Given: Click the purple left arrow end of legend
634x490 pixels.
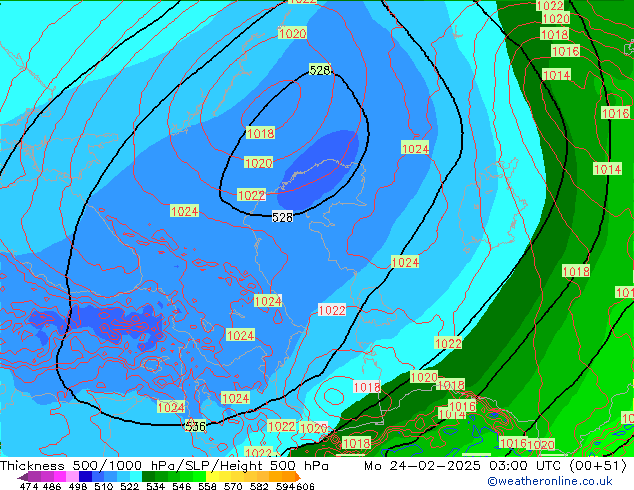Looking at the screenshot, I should tap(23, 477).
